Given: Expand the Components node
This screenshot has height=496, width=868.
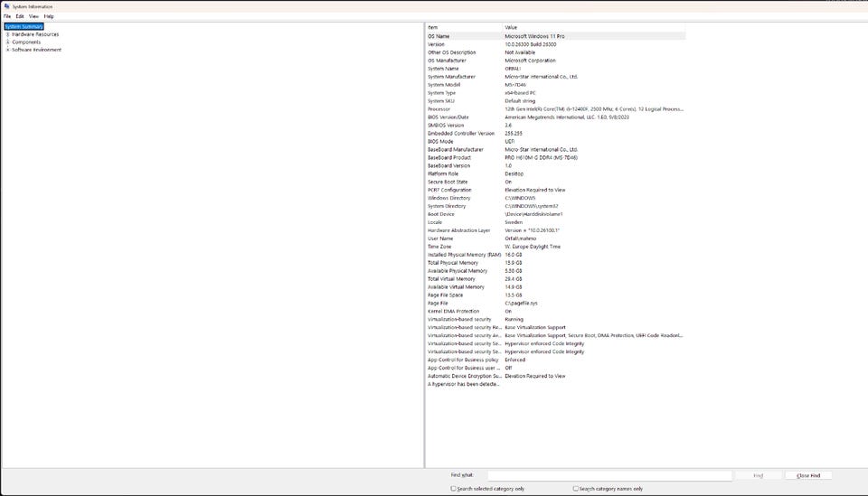Looking at the screenshot, I should [8, 42].
